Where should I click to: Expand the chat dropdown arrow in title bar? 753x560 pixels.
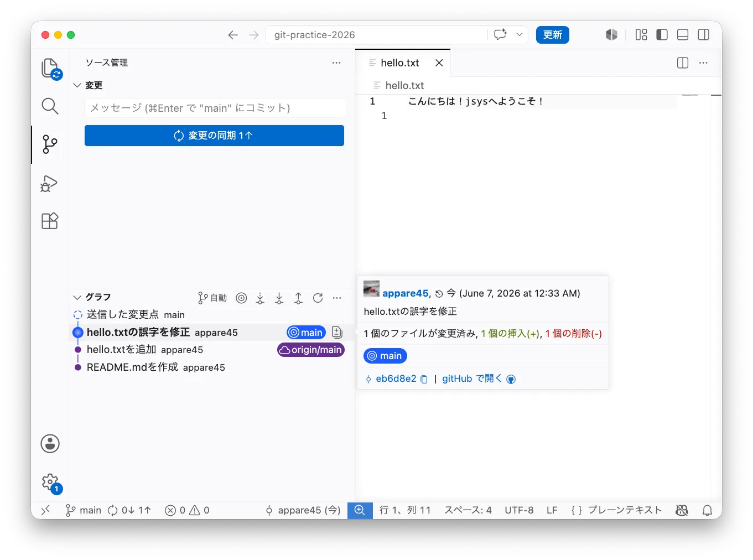pyautogui.click(x=520, y=34)
